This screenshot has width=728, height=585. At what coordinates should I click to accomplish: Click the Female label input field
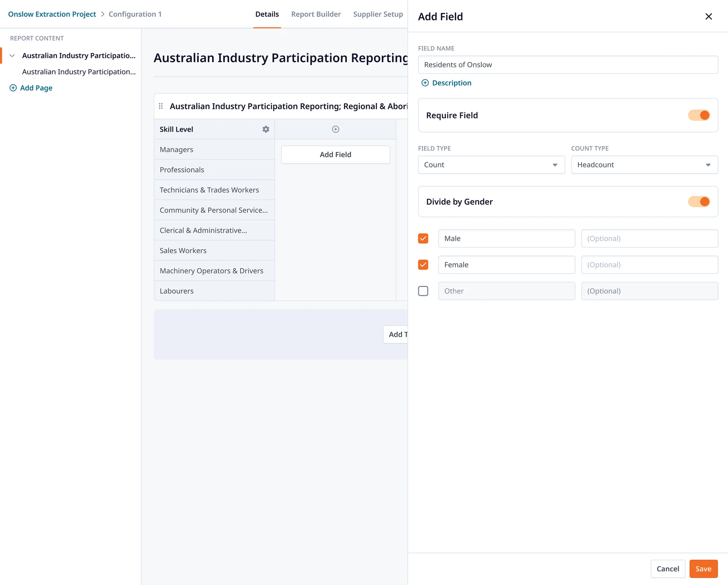point(507,265)
